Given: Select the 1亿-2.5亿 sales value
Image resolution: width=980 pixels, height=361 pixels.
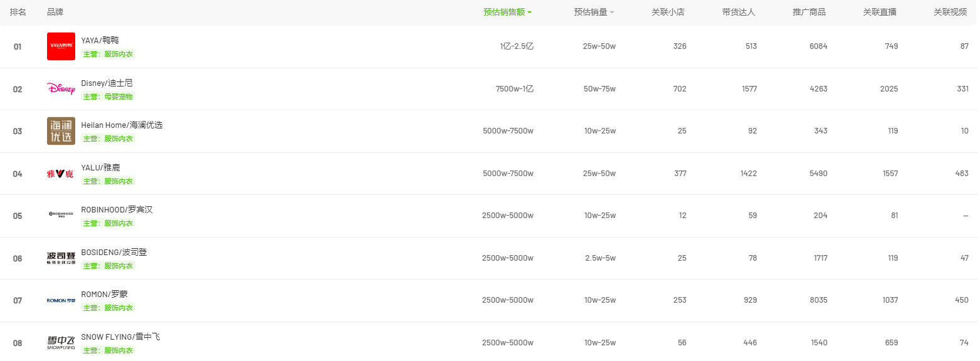Looking at the screenshot, I should click(517, 46).
